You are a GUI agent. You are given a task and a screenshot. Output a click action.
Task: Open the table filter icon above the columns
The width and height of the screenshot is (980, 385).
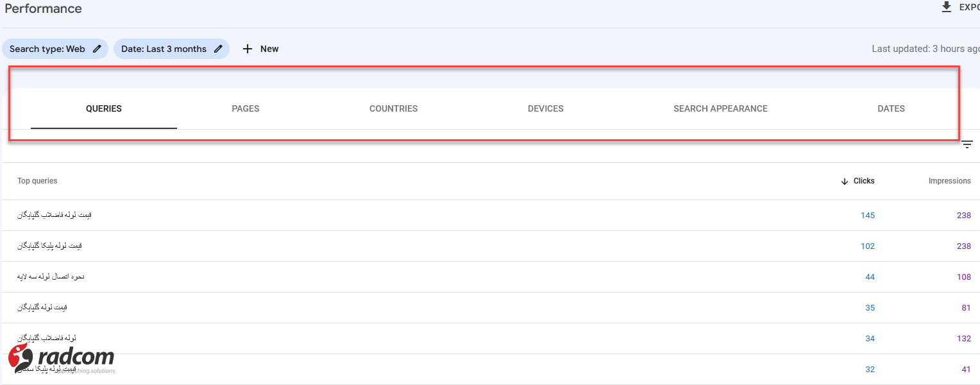[967, 144]
